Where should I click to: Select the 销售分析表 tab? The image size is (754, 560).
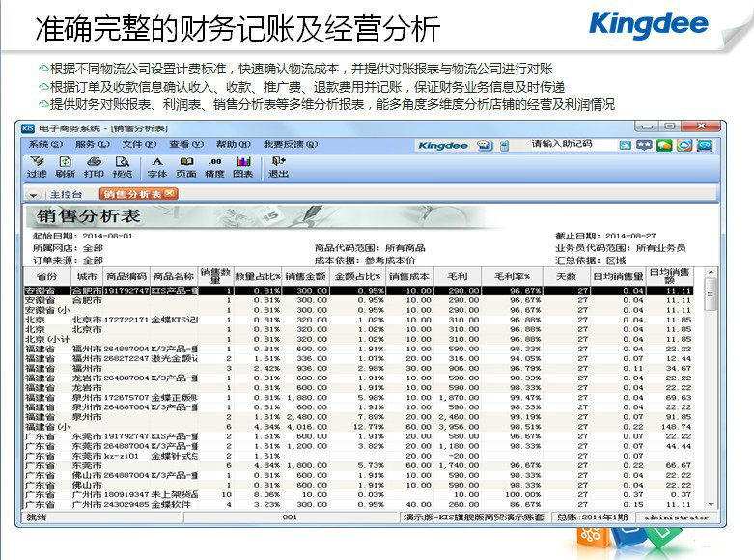pyautogui.click(x=138, y=194)
